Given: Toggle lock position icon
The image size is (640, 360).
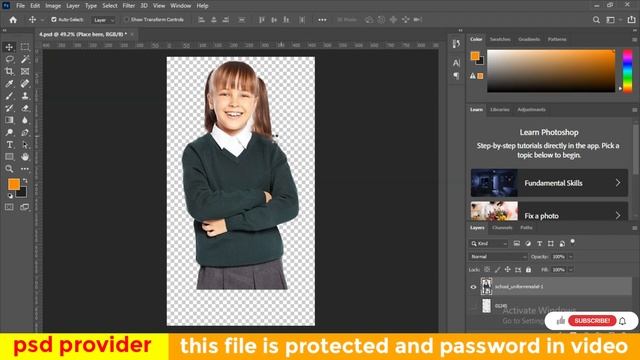Looking at the screenshot, I should (507, 269).
